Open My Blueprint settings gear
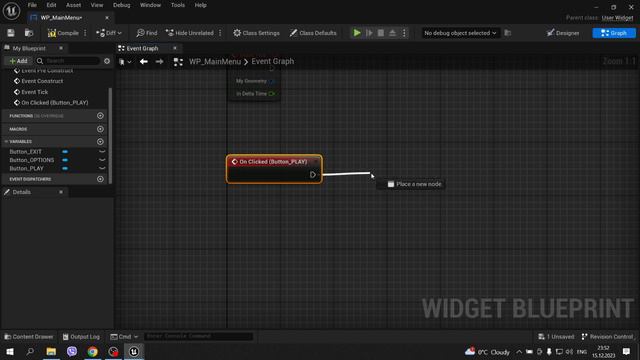Image resolution: width=640 pixels, height=360 pixels. (107, 61)
